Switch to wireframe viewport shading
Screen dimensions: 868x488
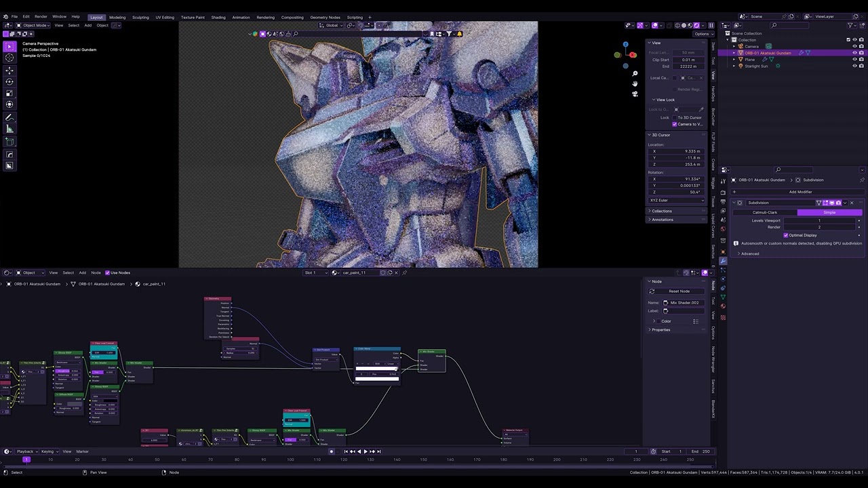click(677, 25)
